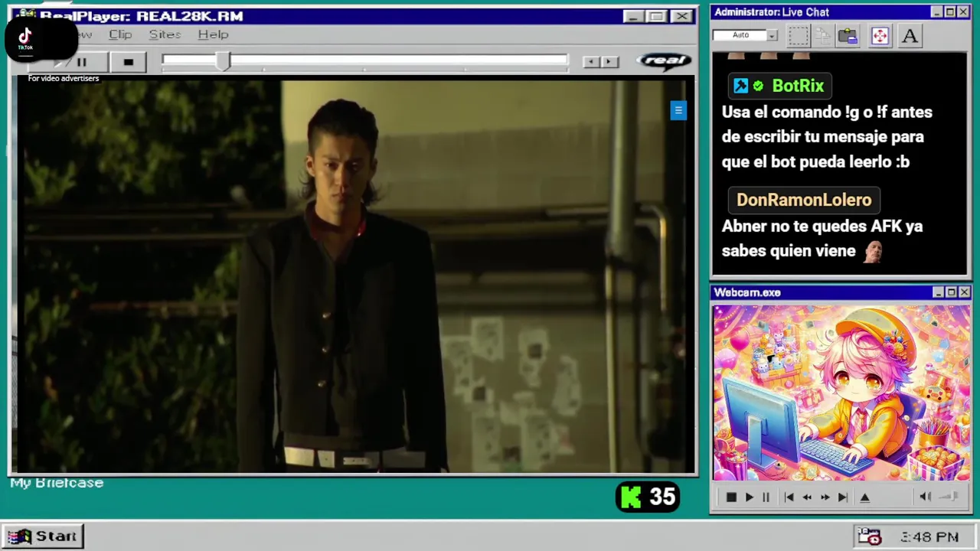Click the greyed-out copy pages icon
This screenshot has width=980, height=551.
823,35
